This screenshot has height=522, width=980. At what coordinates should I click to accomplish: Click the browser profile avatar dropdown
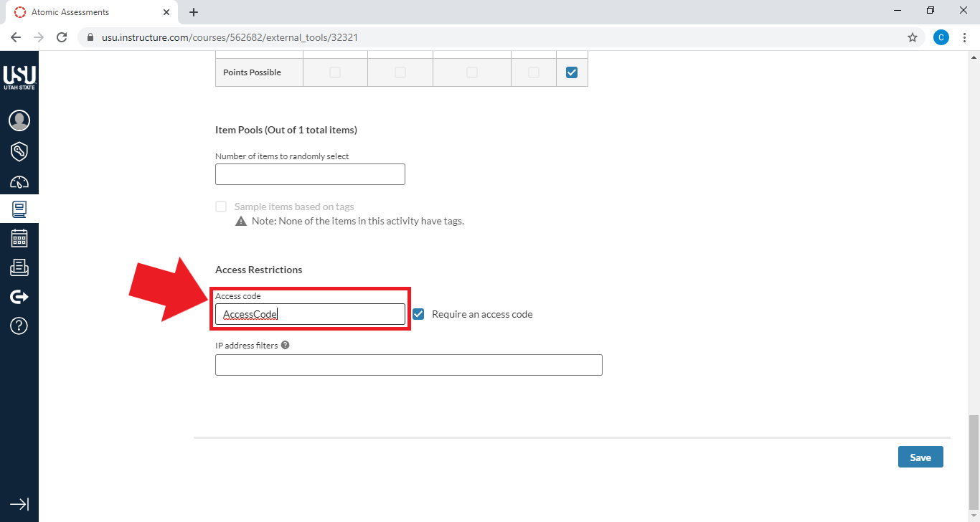click(941, 37)
